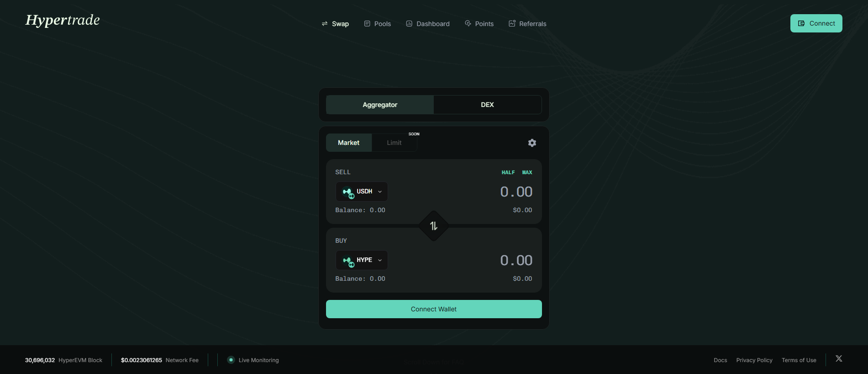Open the HYPE buy token dropdown

tap(362, 260)
